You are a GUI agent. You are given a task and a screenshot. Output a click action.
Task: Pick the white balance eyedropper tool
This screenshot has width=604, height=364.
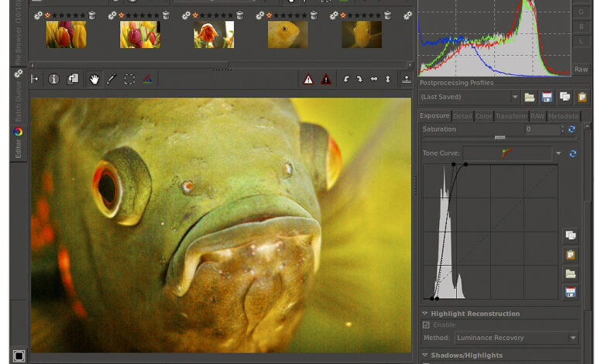click(x=112, y=79)
